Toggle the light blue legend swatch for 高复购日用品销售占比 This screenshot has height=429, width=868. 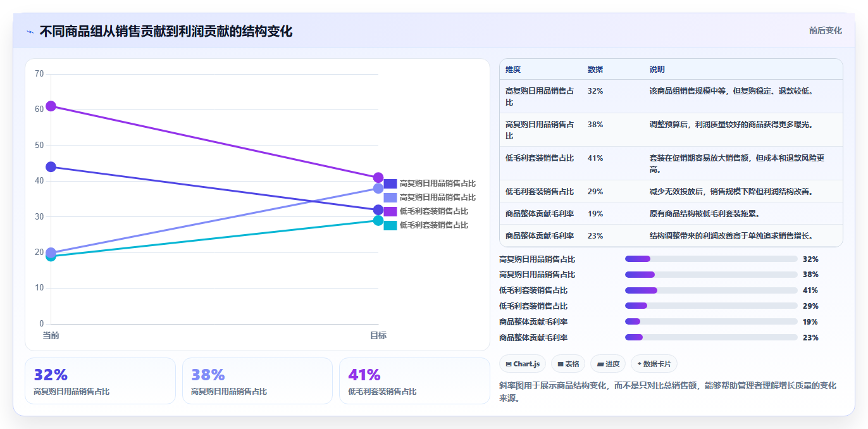point(390,197)
